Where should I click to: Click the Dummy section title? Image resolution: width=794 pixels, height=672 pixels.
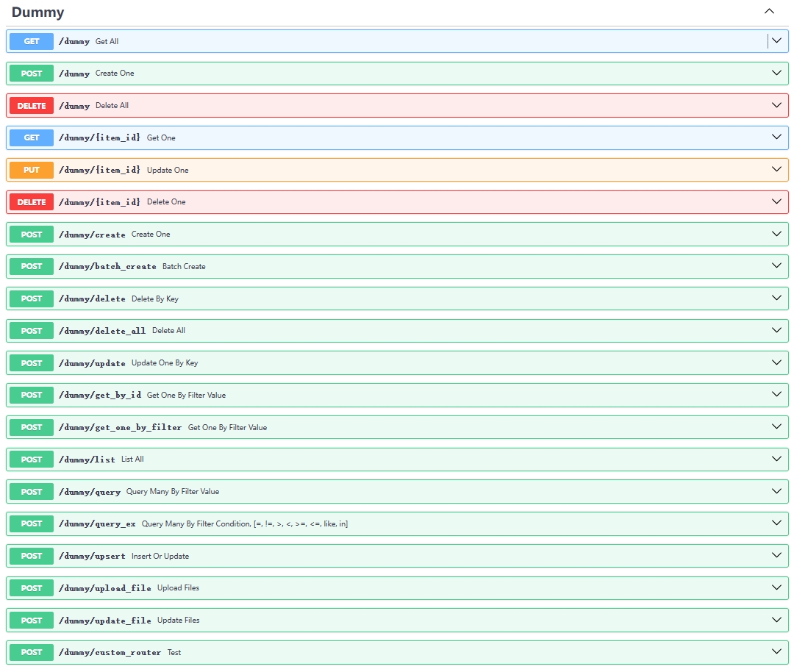tap(38, 12)
